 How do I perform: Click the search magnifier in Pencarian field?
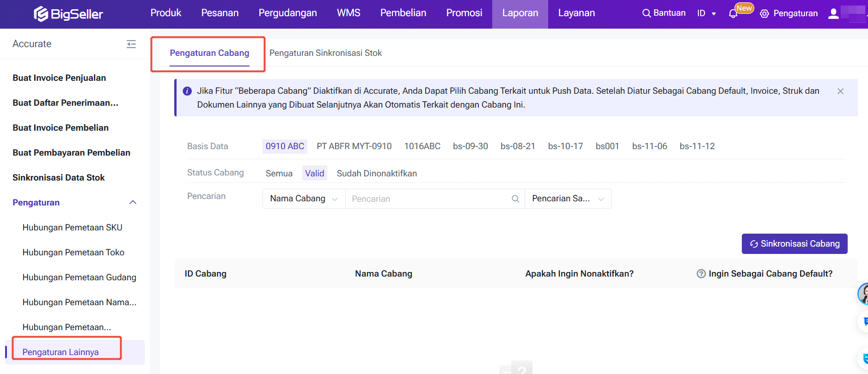[515, 199]
